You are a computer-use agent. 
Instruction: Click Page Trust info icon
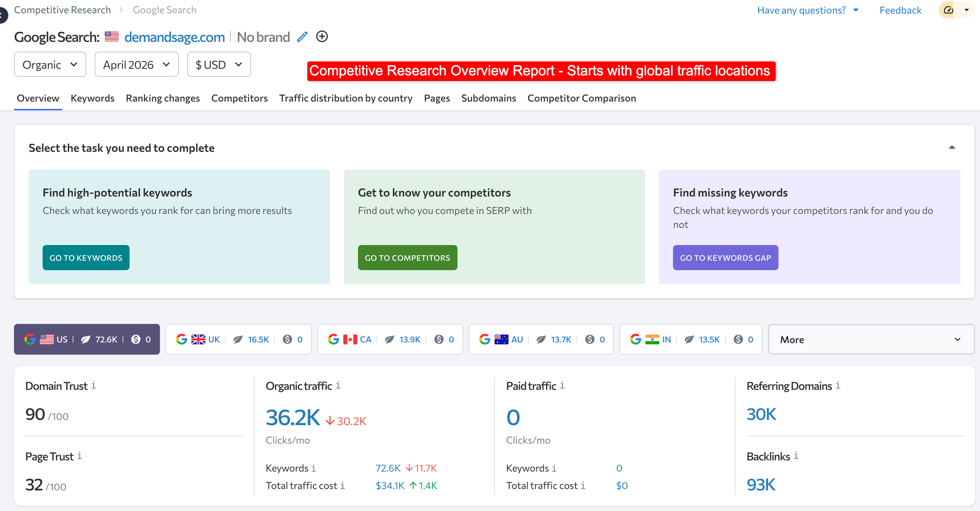[80, 456]
